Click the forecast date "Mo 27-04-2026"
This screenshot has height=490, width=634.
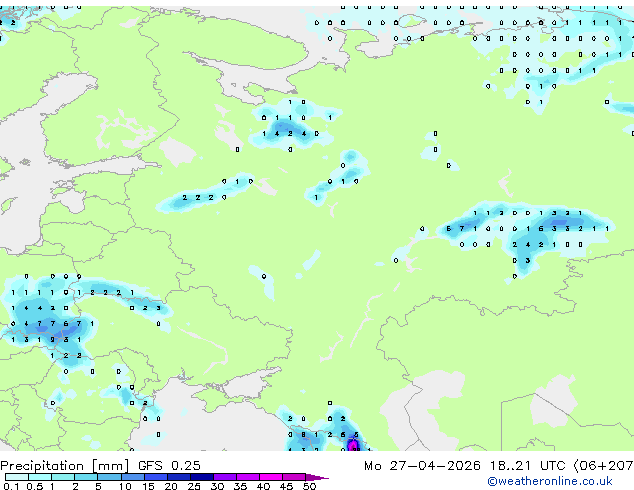pyautogui.click(x=422, y=466)
